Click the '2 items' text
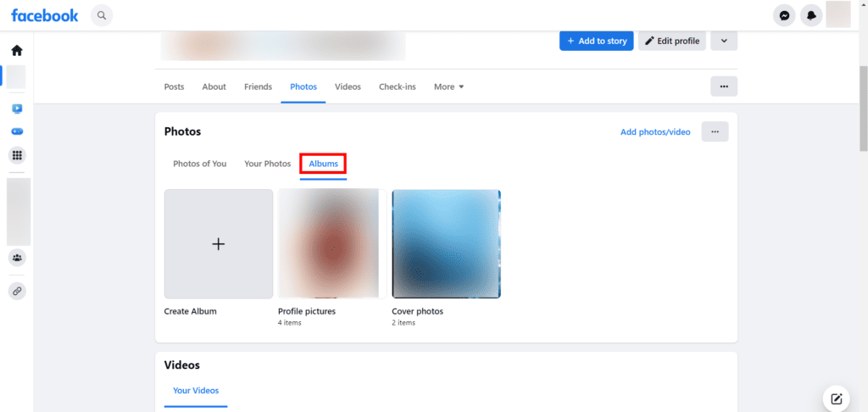The width and height of the screenshot is (868, 412). tap(403, 323)
